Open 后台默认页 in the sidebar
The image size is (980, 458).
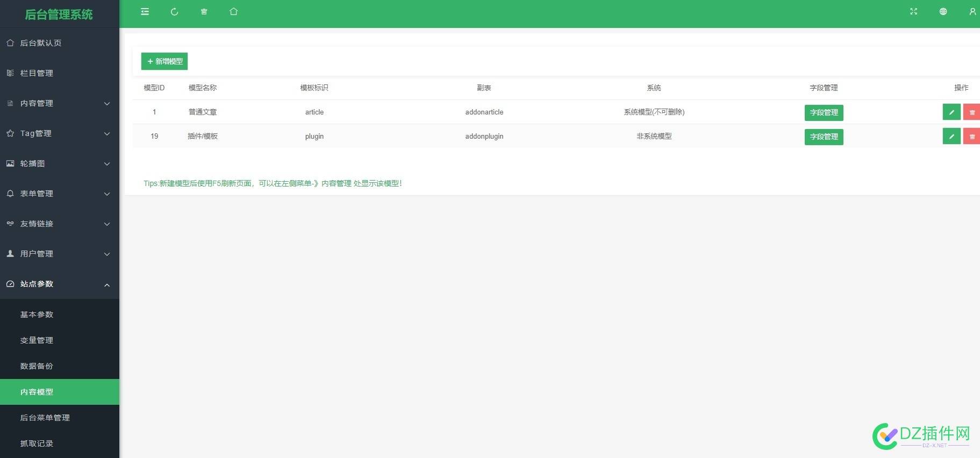60,43
